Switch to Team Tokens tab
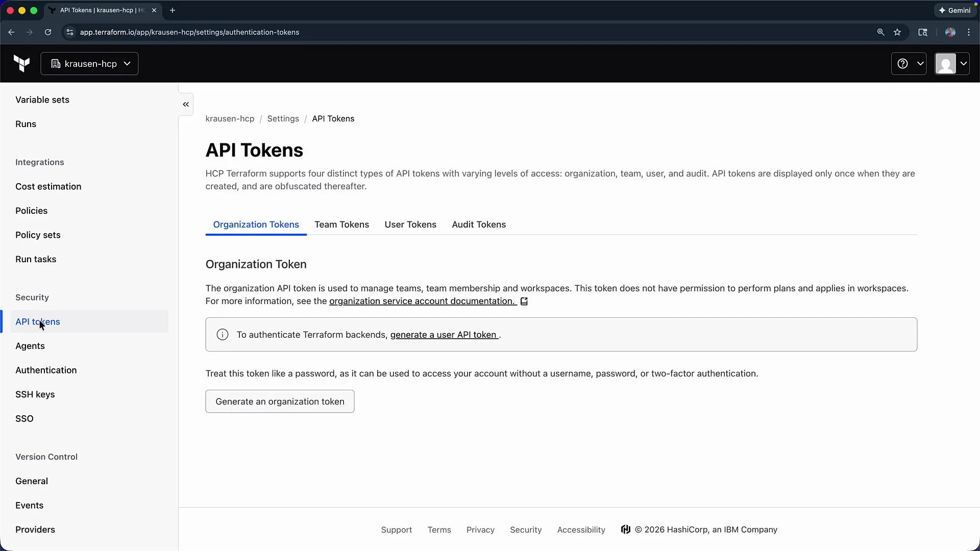 [x=341, y=224]
